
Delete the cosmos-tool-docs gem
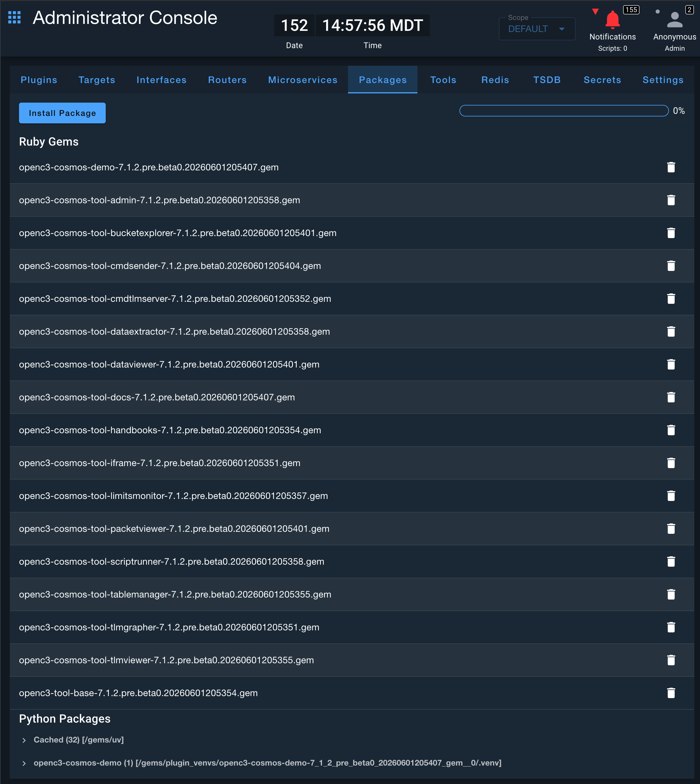click(x=671, y=397)
